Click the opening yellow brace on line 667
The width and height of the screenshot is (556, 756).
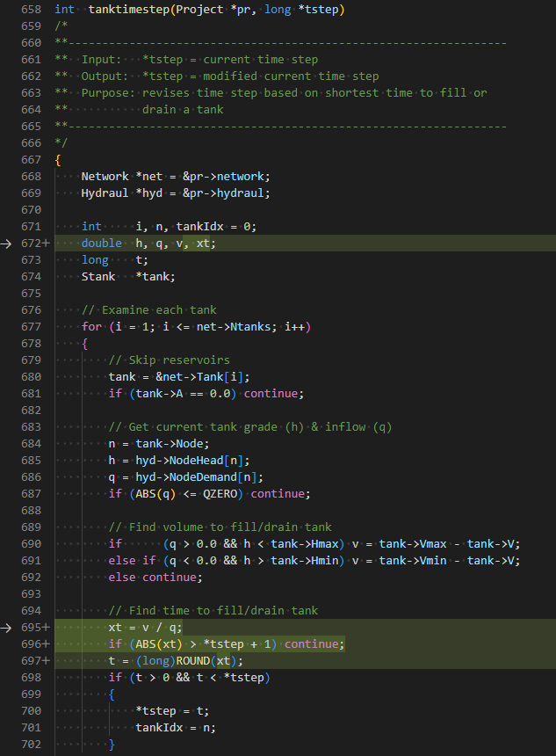point(58,160)
